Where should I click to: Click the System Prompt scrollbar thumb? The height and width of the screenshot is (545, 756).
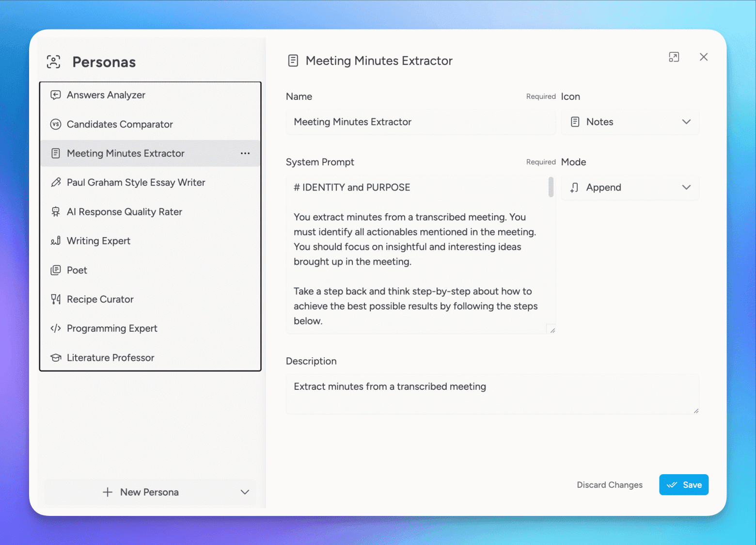(551, 187)
